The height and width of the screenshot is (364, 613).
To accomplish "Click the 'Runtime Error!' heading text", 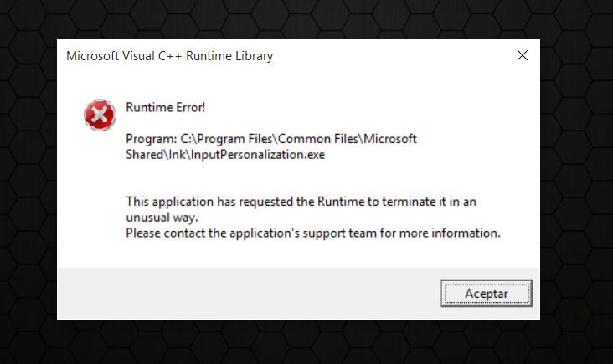I will 165,106.
